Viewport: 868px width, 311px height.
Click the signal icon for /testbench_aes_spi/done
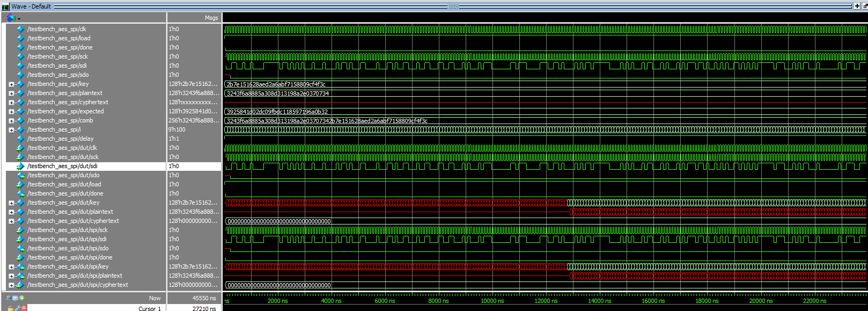[x=20, y=47]
